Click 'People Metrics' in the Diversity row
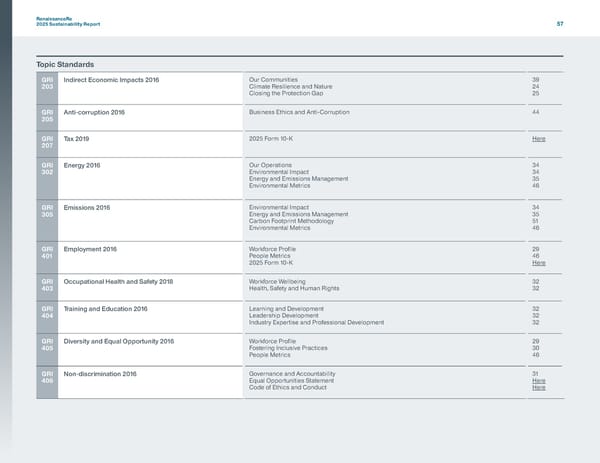Screen dimensions: 600x463 pos(269,355)
